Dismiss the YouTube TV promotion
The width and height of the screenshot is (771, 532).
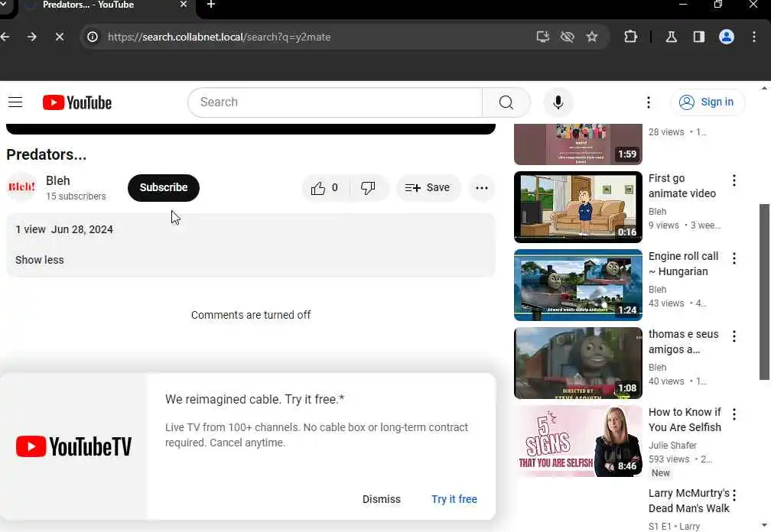382,499
